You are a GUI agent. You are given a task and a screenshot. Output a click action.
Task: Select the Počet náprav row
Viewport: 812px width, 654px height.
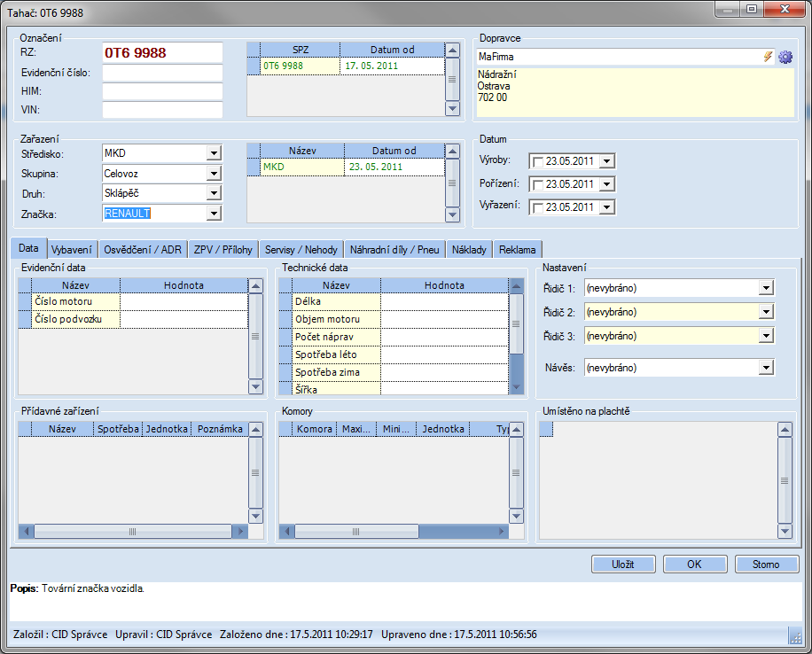[x=394, y=337]
